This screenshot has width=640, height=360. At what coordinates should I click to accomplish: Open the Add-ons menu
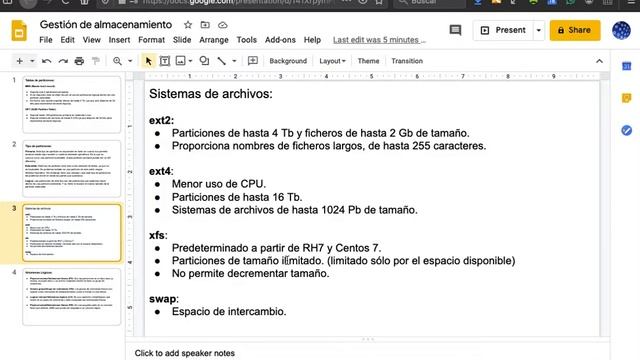(x=280, y=40)
